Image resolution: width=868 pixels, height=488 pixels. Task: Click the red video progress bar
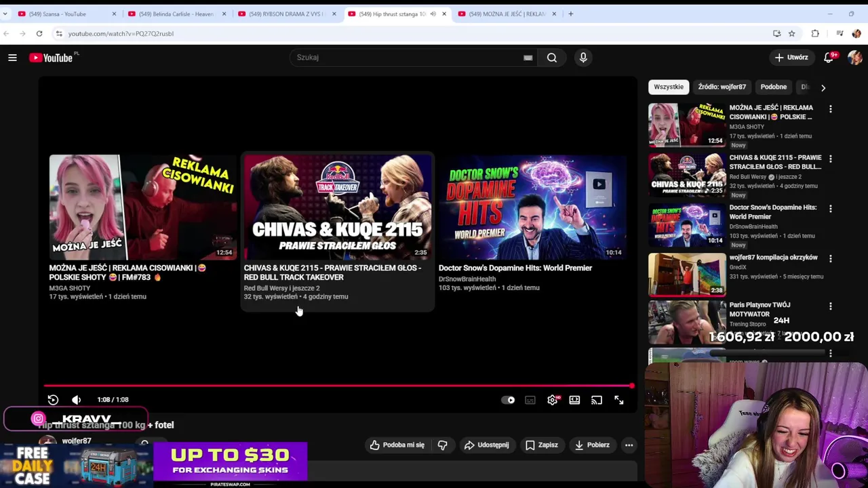(338, 386)
